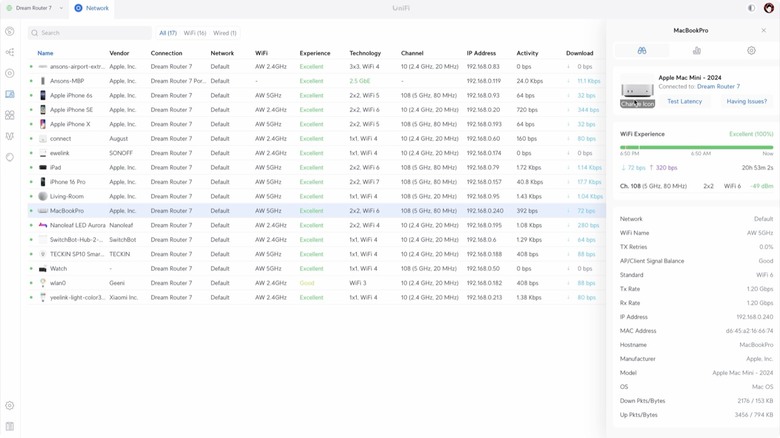Select the TECKIN SP10 Smar... row
This screenshot has height=438, width=780.
pyautogui.click(x=316, y=254)
